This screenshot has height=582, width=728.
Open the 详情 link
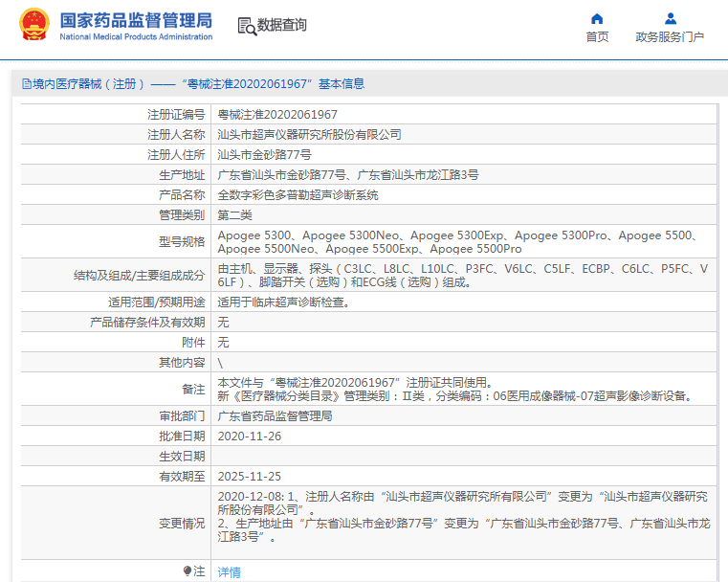tap(229, 571)
